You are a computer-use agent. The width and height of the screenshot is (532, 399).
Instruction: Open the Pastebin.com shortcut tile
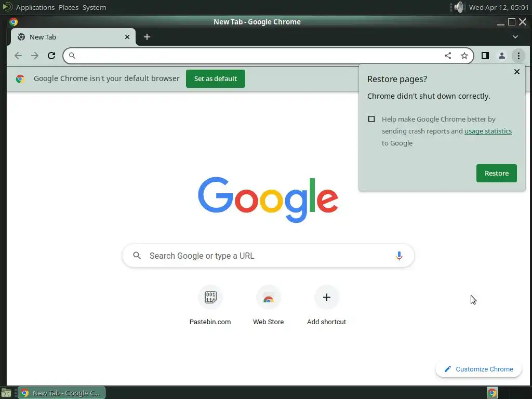click(x=210, y=297)
